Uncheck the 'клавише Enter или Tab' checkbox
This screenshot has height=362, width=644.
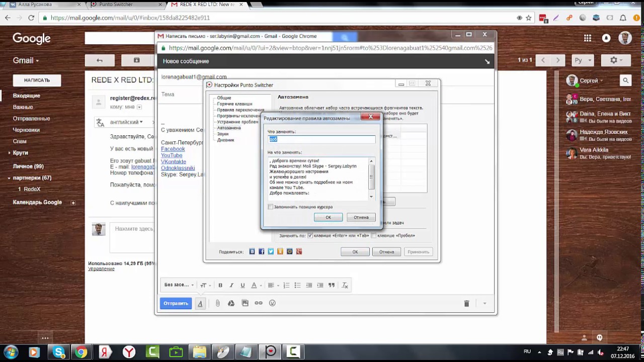pyautogui.click(x=310, y=235)
